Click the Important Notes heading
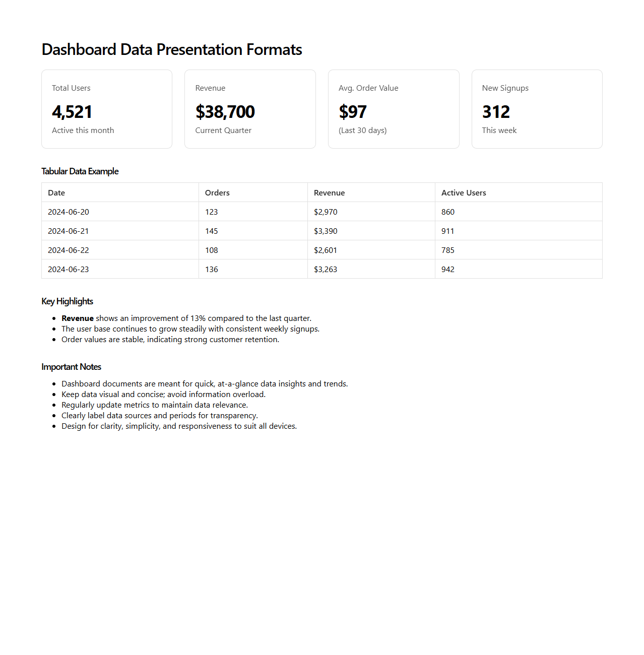Viewport: 644px width, 655px height. [x=72, y=367]
